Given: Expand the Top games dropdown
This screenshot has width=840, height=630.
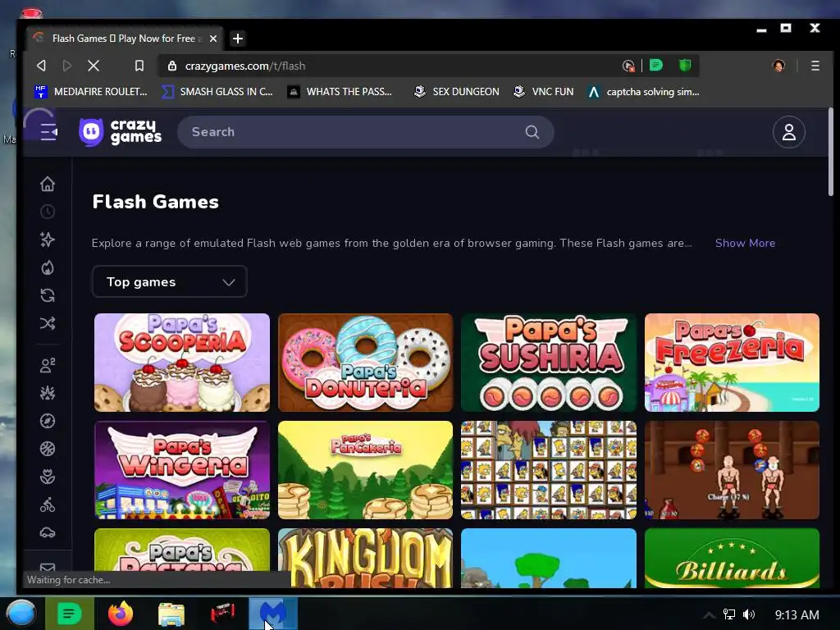Looking at the screenshot, I should coord(169,282).
